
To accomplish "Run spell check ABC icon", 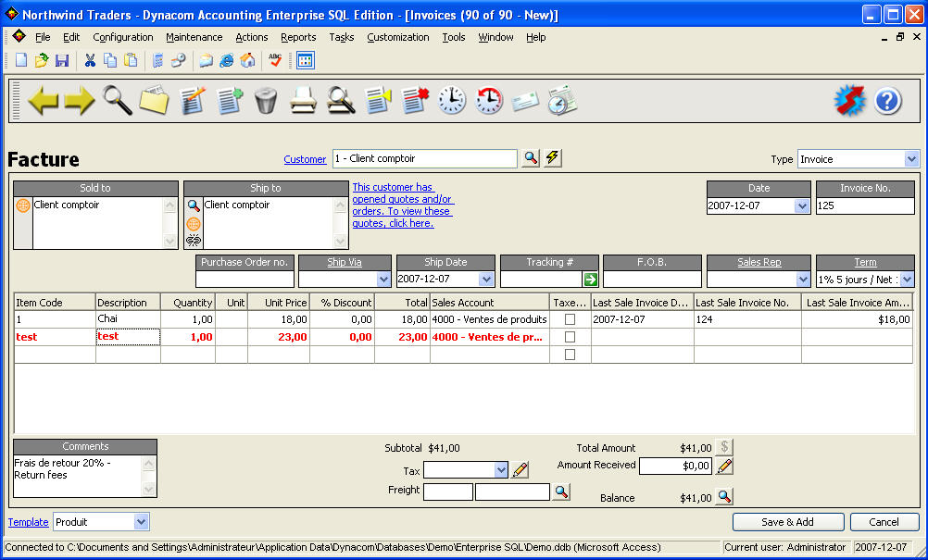I will pyautogui.click(x=275, y=60).
